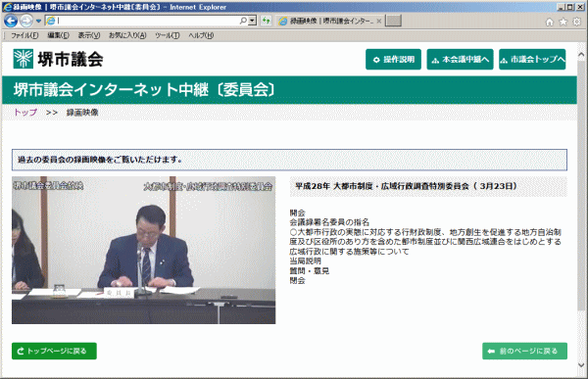Click the browser home icon

point(550,22)
